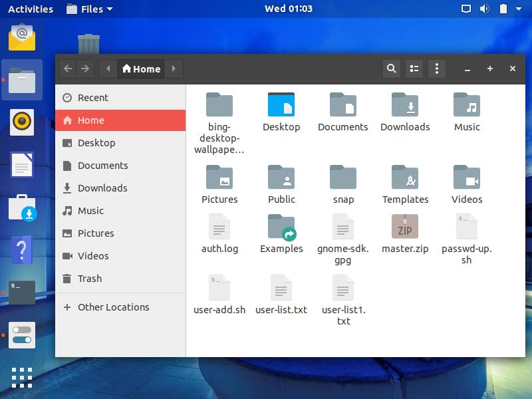Toggle list view in the header bar

click(x=414, y=69)
